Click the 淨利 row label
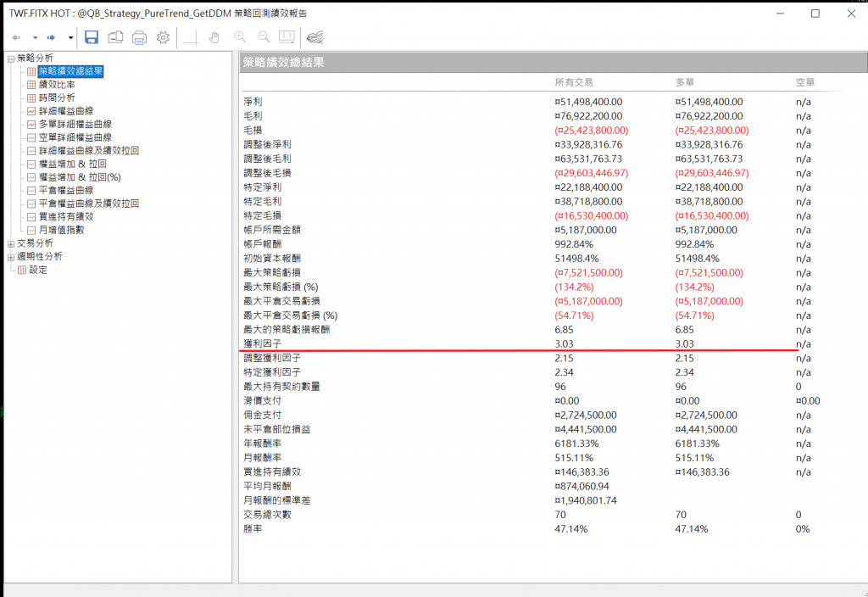The image size is (868, 597). click(253, 102)
